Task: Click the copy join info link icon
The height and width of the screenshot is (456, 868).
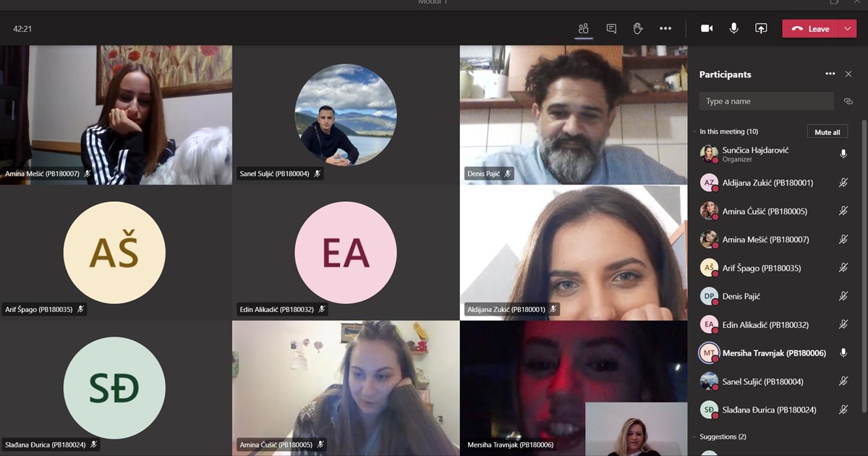Action: [848, 101]
